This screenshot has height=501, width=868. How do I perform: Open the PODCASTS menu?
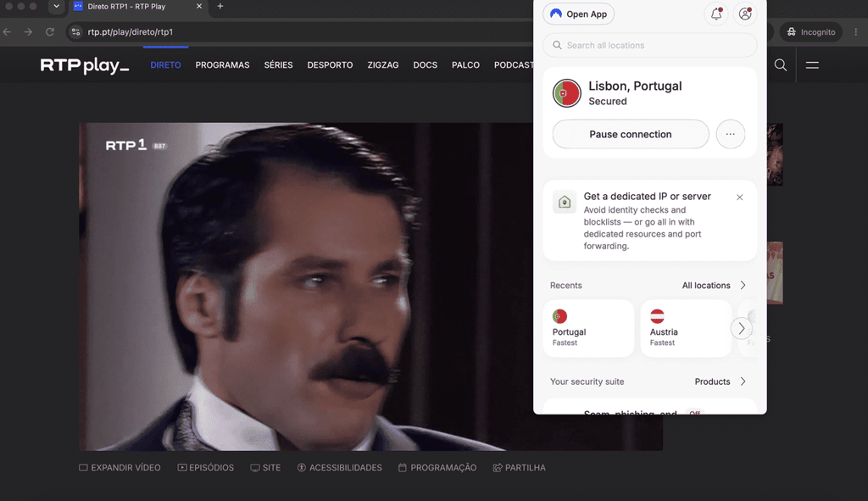click(x=513, y=64)
